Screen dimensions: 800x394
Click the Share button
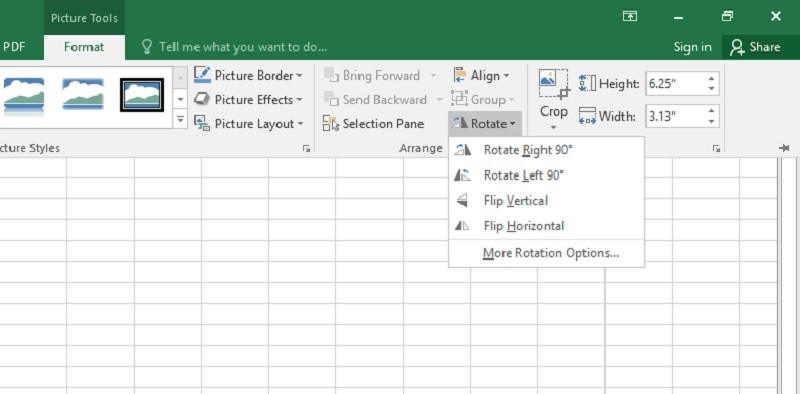tap(755, 47)
